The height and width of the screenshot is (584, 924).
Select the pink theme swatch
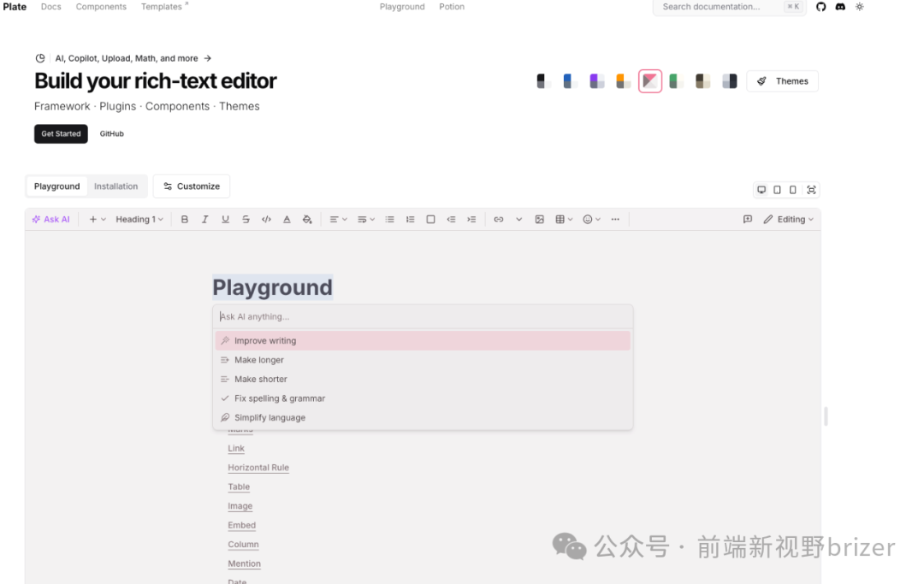[650, 81]
